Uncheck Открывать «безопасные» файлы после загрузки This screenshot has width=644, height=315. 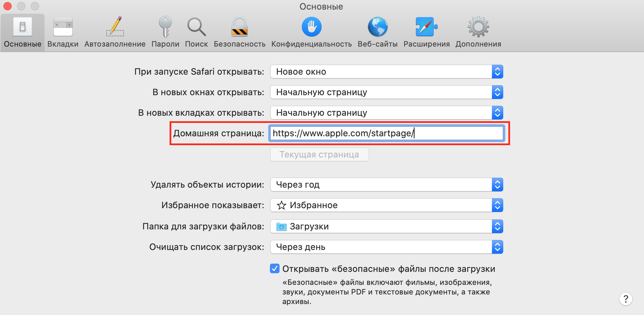275,268
